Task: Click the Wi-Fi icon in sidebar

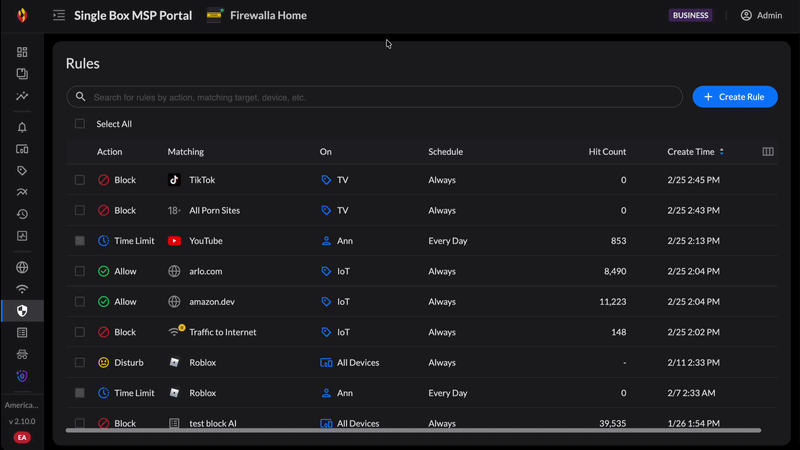Action: pos(22,290)
